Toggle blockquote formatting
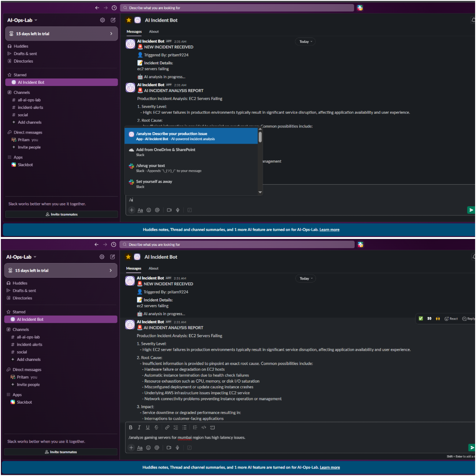 pyautogui.click(x=195, y=427)
